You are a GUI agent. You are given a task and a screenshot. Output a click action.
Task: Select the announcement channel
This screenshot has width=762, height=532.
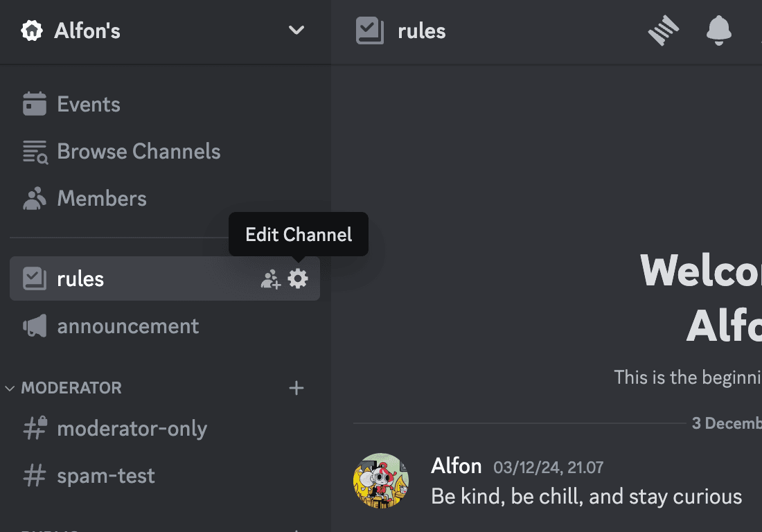[128, 326]
